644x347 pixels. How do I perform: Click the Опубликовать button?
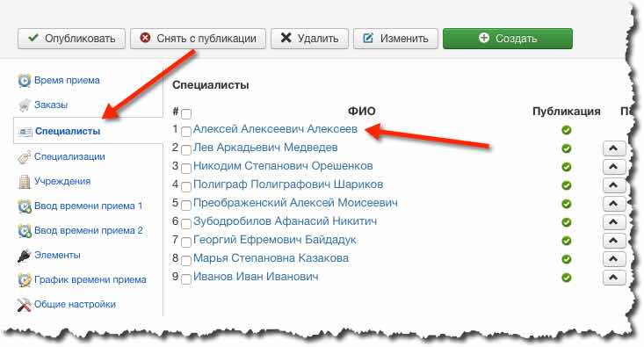click(x=71, y=39)
